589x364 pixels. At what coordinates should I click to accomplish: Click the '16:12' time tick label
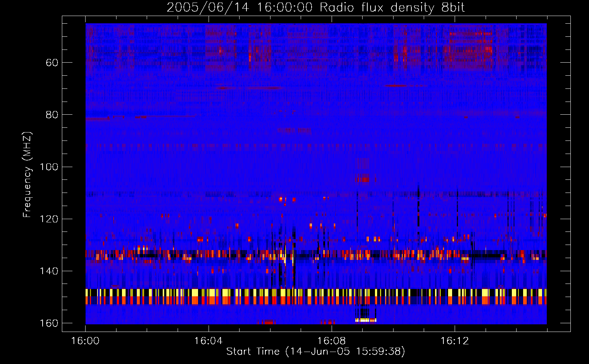point(454,341)
